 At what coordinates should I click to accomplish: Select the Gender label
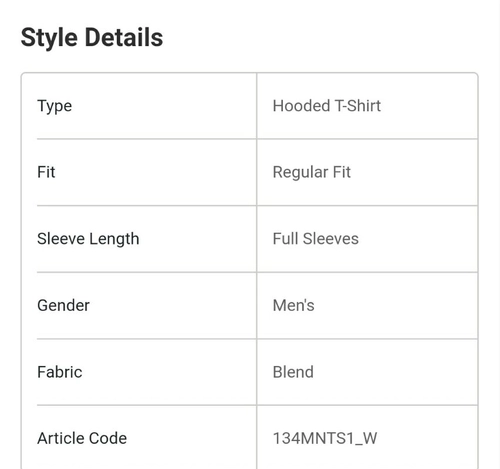(63, 305)
